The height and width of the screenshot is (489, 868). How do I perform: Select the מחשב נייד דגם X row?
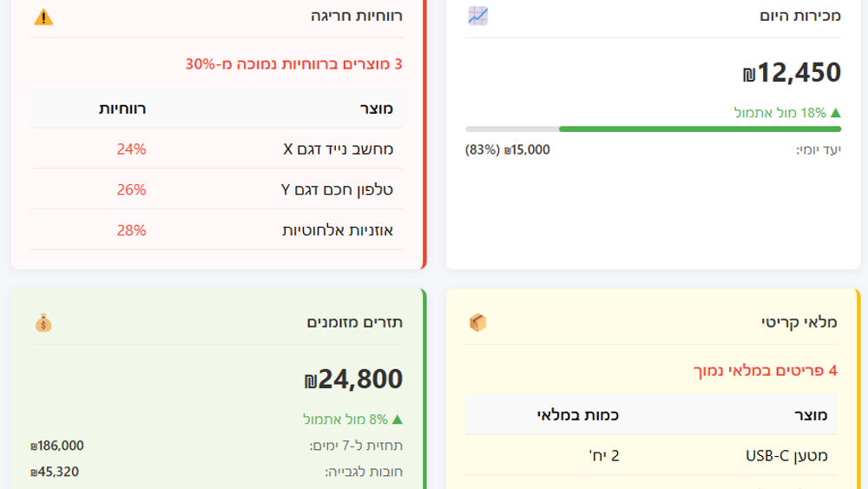pyautogui.click(x=217, y=149)
